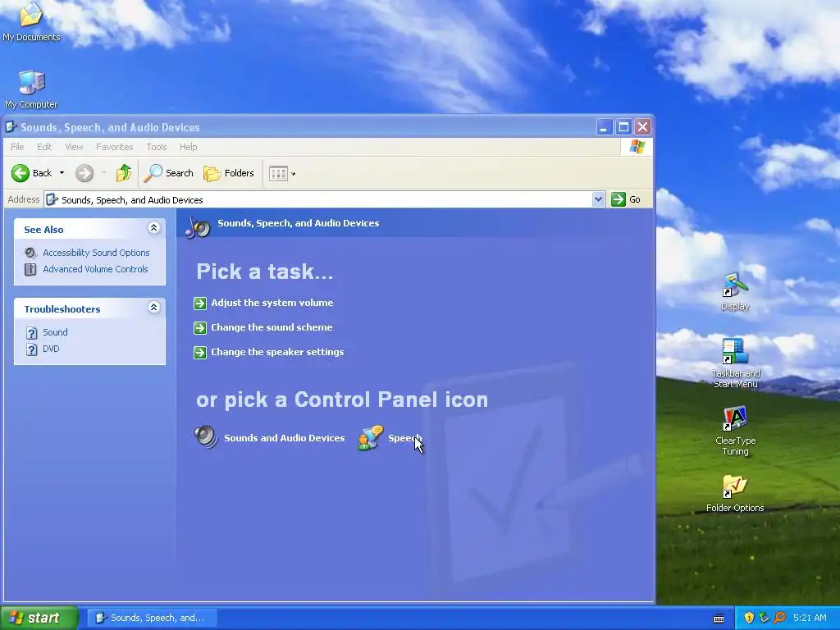Image resolution: width=840 pixels, height=630 pixels.
Task: Choose Adjust the system volume task
Action: coord(272,303)
